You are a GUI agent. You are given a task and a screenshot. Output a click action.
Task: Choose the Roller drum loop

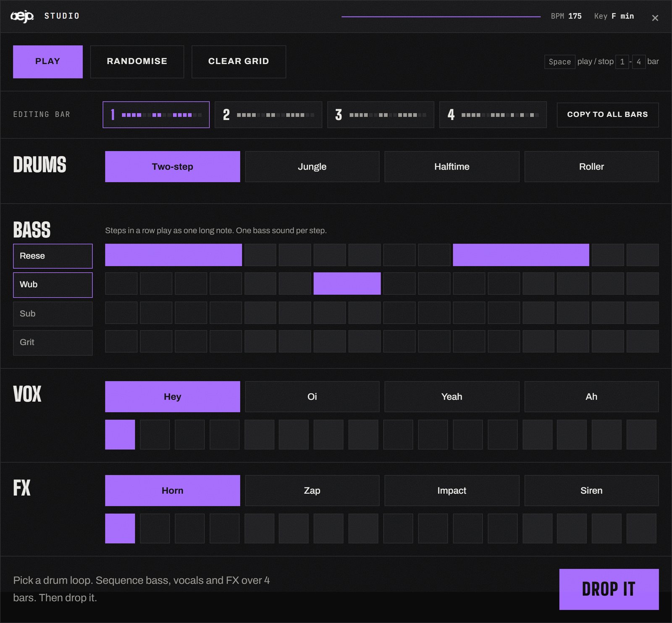coord(591,167)
